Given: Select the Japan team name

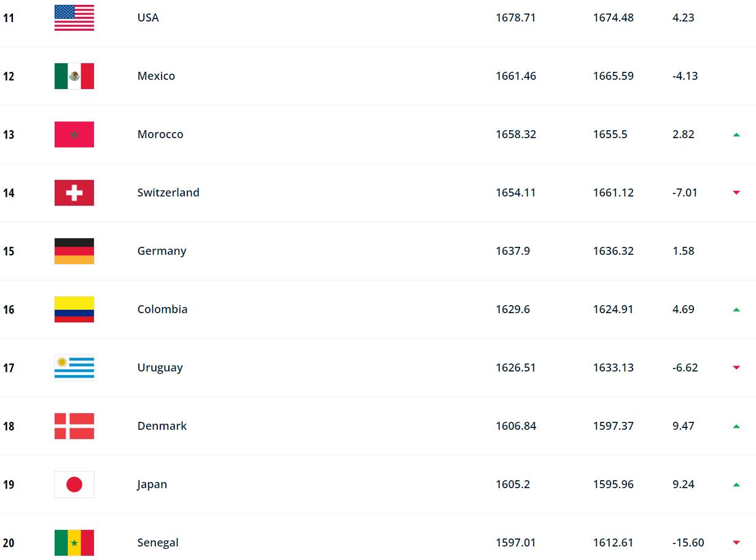Looking at the screenshot, I should 152,484.
